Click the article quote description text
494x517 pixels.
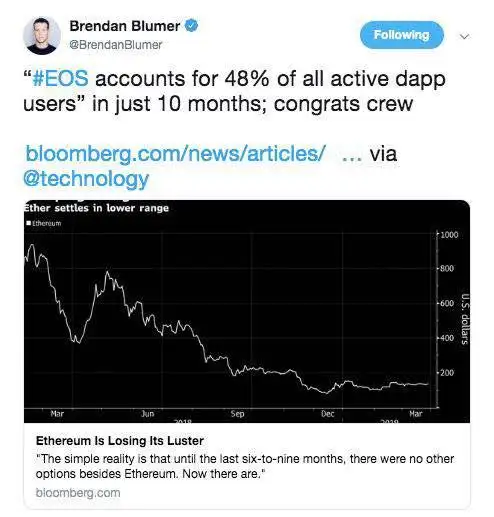point(245,466)
